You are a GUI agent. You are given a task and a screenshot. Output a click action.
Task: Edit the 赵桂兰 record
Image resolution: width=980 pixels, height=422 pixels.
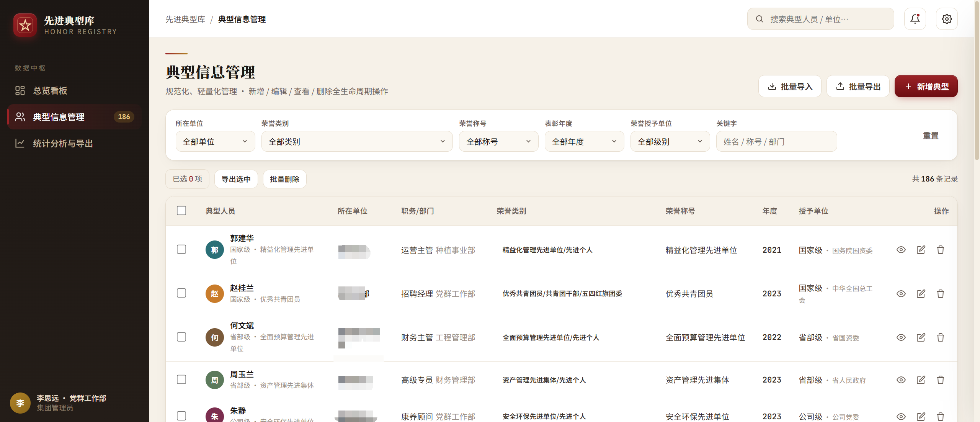click(x=921, y=294)
